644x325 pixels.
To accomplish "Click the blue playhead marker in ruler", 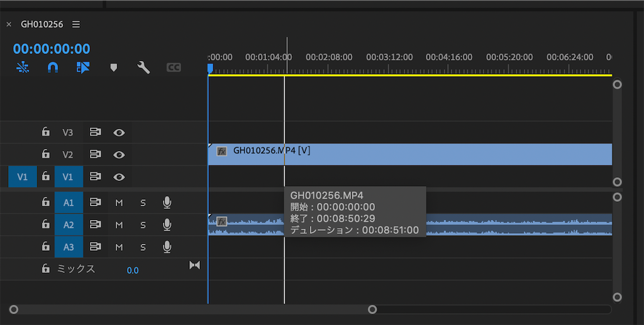I will pos(210,68).
